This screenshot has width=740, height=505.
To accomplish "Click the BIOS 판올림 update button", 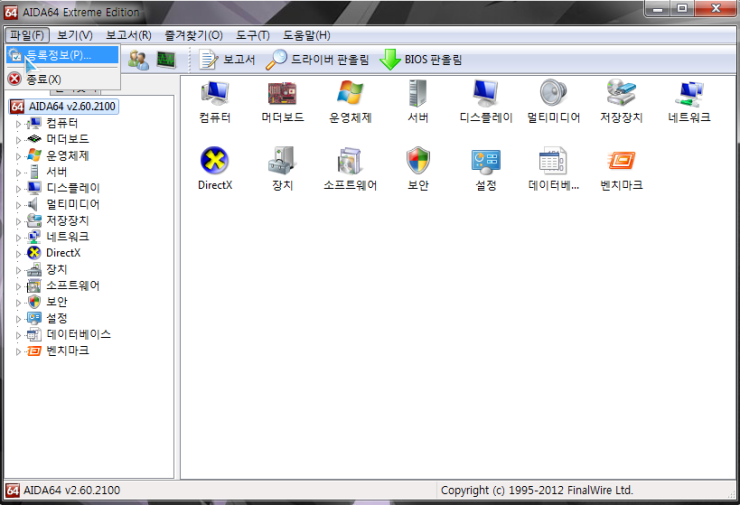I will pos(421,60).
